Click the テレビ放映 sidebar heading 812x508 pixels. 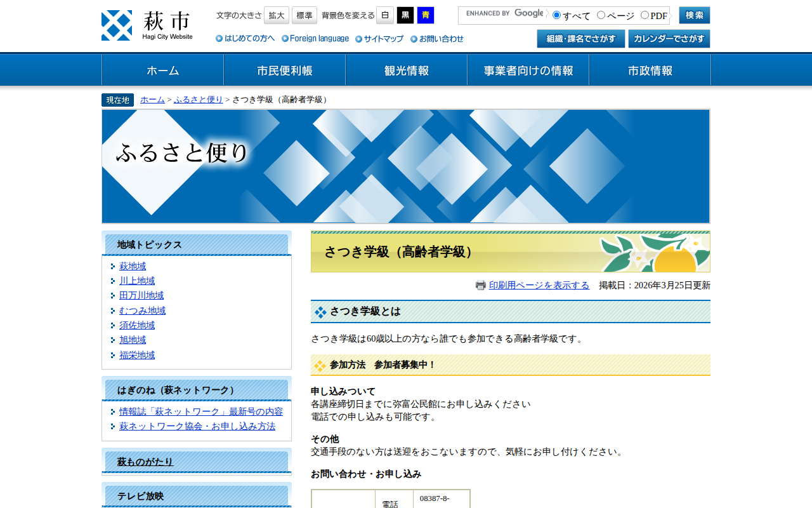(x=197, y=496)
